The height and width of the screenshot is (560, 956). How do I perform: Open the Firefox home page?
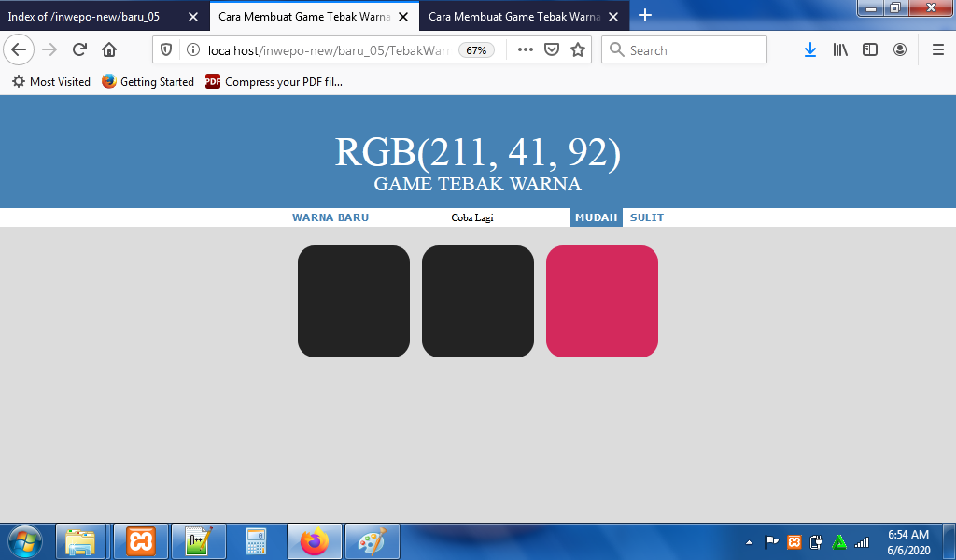point(109,50)
